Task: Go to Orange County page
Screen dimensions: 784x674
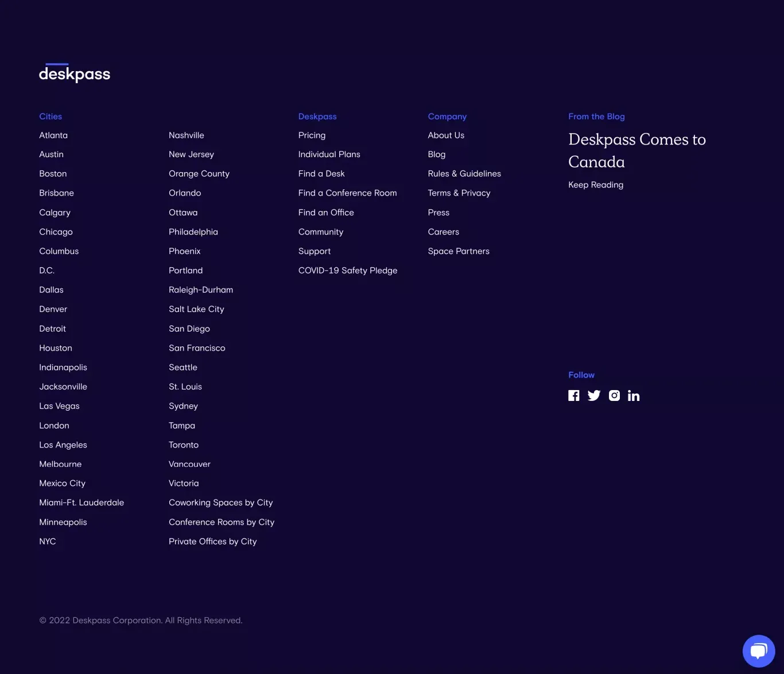Action: pos(199,174)
